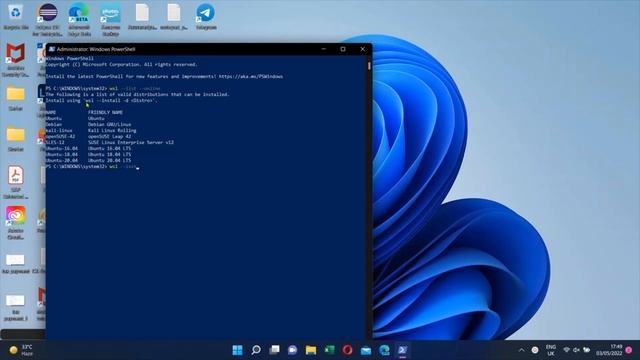Screen dimensions: 640x360
Task: Click the 'Administrator: Windows PowerShell' title bar text
Action: point(96,49)
